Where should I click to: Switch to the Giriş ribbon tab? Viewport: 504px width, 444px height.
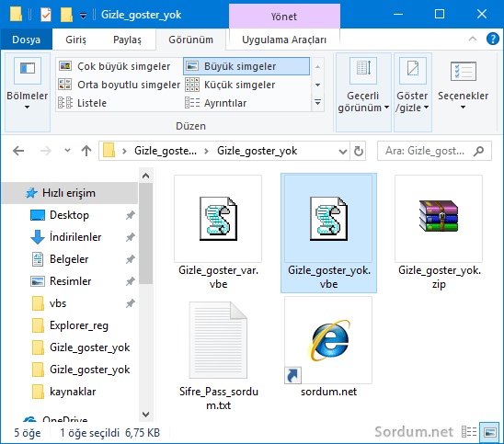75,40
